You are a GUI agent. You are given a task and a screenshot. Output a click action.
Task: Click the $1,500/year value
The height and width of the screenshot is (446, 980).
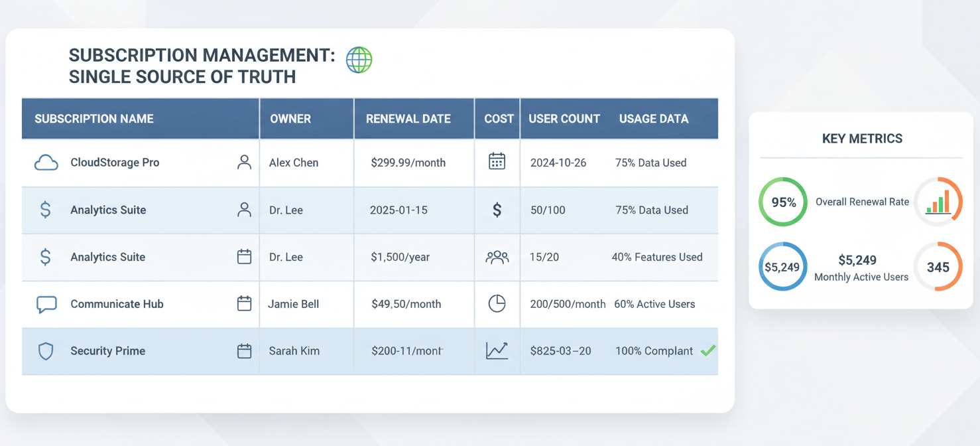(x=400, y=257)
